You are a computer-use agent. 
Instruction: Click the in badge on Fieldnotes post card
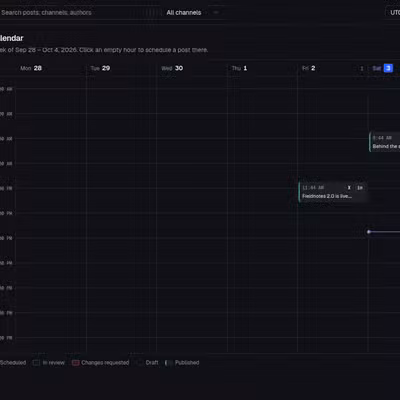pos(360,188)
